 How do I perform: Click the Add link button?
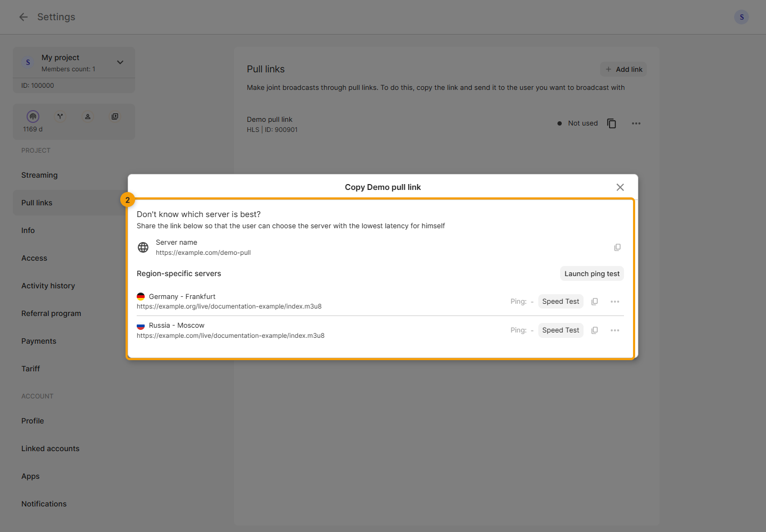pyautogui.click(x=623, y=69)
